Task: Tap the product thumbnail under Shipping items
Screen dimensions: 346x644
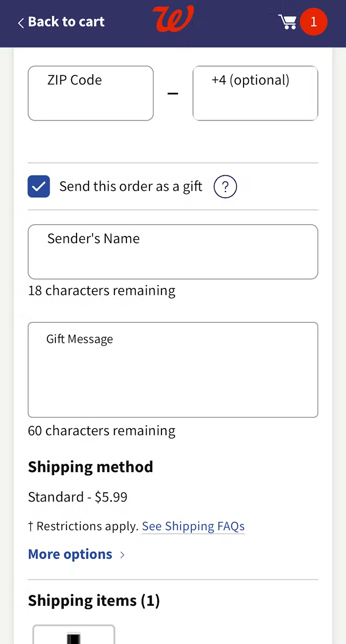Action: point(74,635)
